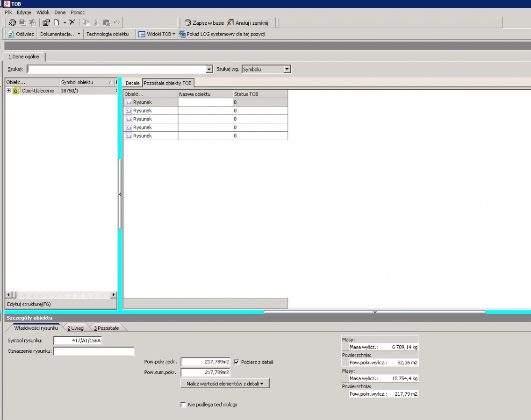Expand the Obiekt/zlecenie 18750/1 tree node
This screenshot has width=531, height=420.
pos(9,91)
